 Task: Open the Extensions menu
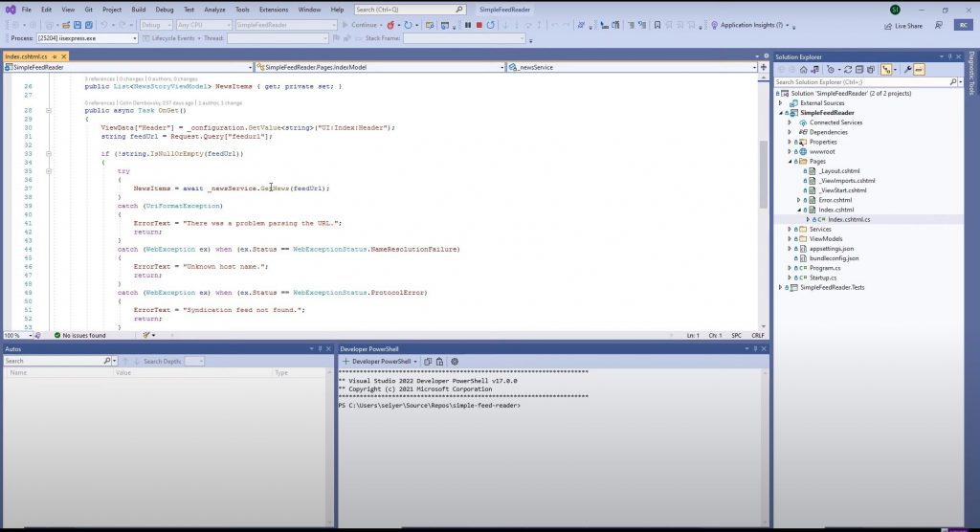pos(274,10)
